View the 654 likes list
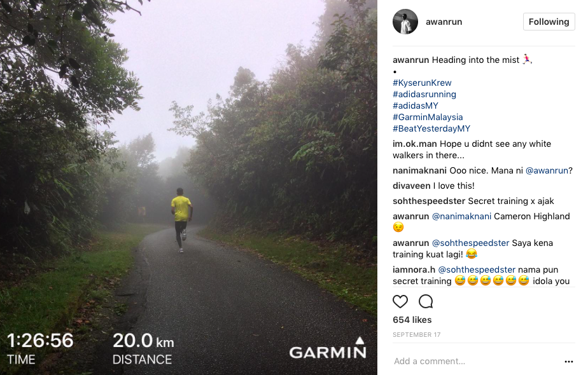This screenshot has width=588, height=375. tap(412, 320)
